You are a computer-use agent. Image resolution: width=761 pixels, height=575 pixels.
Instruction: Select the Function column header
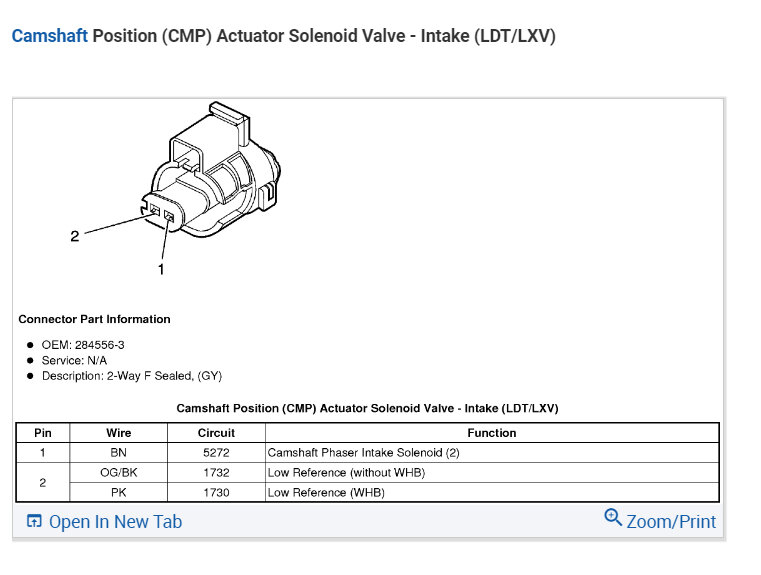point(491,433)
